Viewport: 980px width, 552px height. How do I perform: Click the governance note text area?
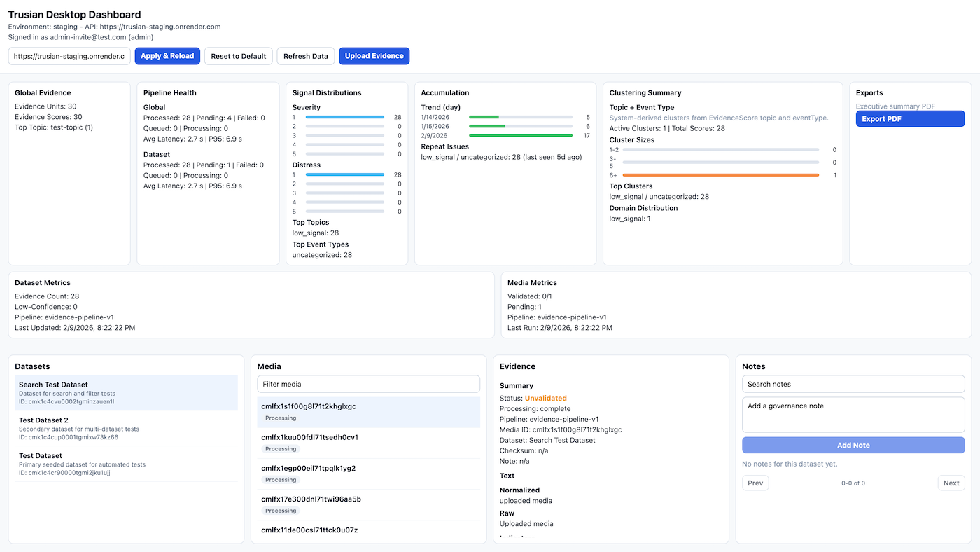[853, 415]
